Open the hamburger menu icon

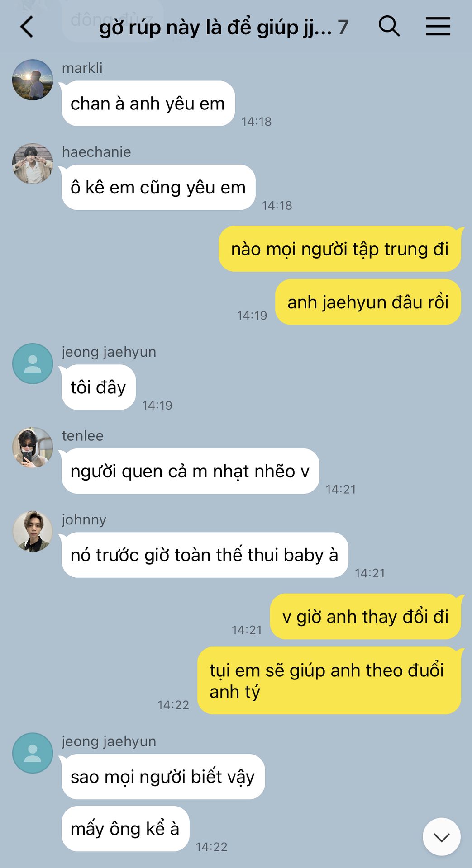point(438,26)
